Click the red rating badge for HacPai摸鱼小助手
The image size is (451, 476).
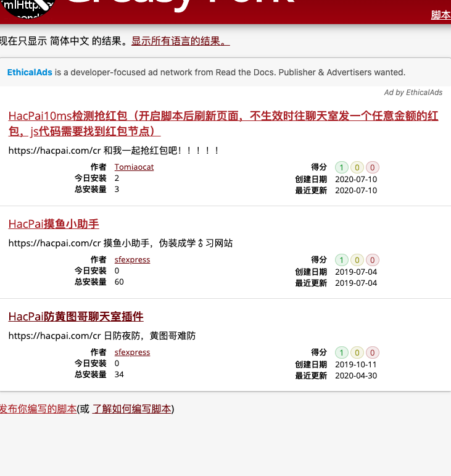point(373,260)
